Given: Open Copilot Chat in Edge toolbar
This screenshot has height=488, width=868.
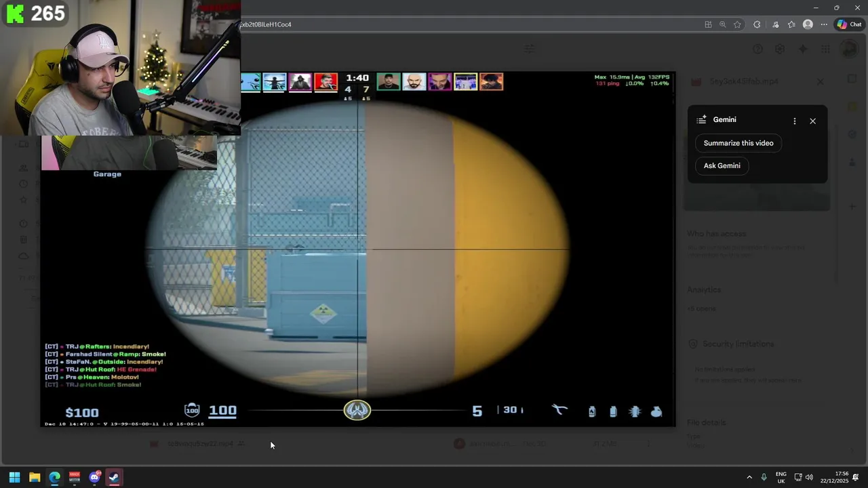Looking at the screenshot, I should pyautogui.click(x=849, y=24).
